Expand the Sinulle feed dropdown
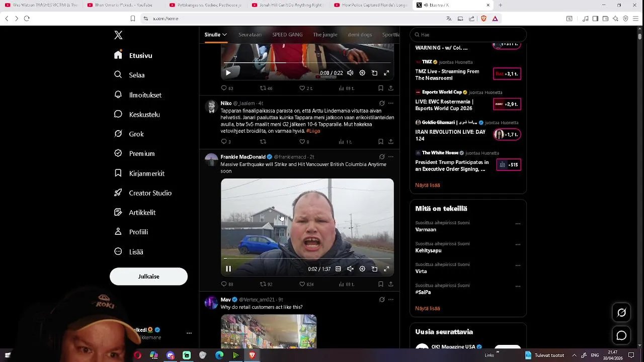The image size is (644, 362). coord(215,35)
